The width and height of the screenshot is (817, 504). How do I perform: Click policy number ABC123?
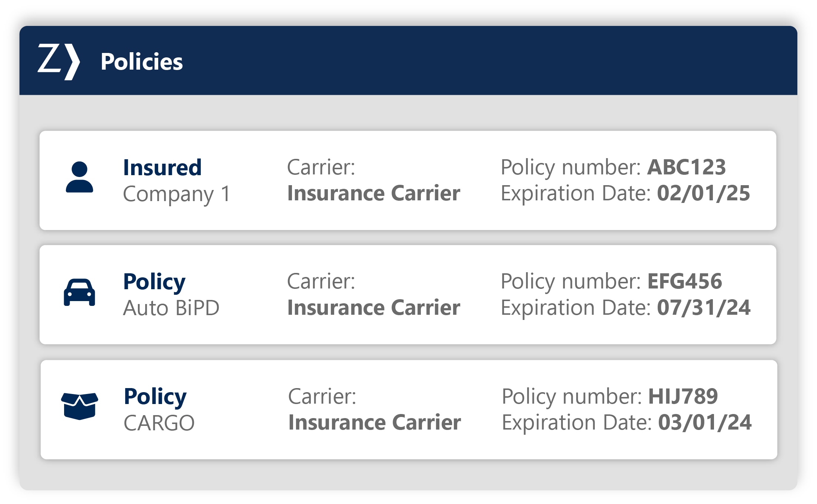(x=686, y=167)
